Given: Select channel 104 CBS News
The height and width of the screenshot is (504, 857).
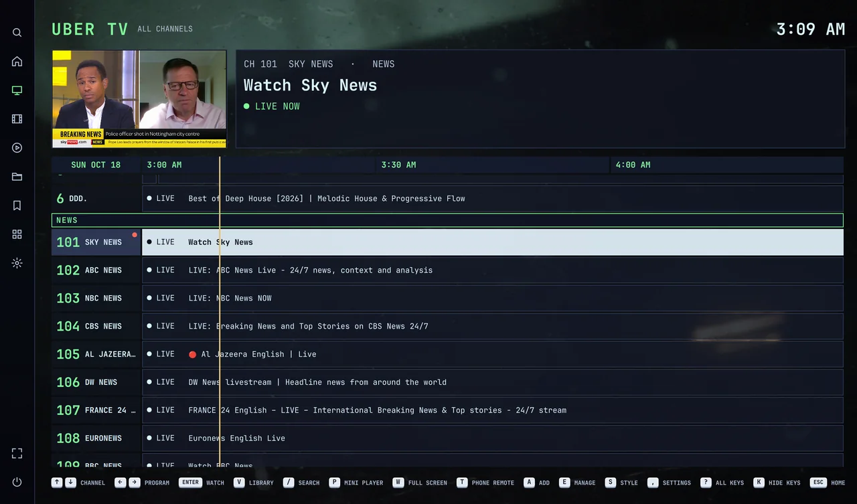Looking at the screenshot, I should 96,327.
